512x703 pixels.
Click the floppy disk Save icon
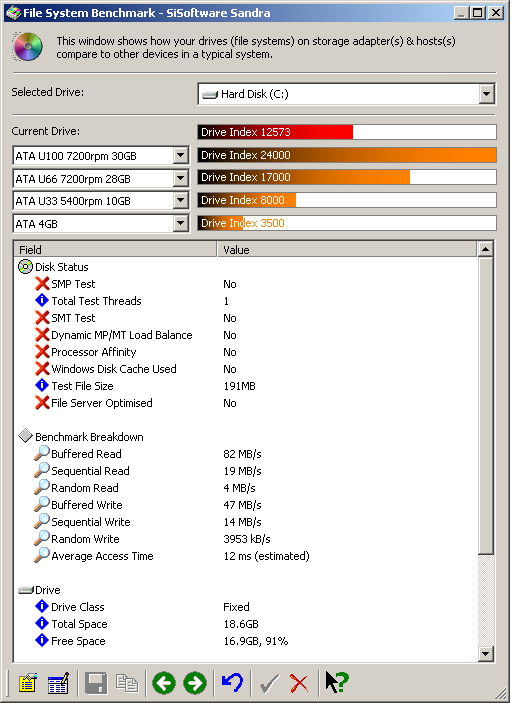(96, 683)
